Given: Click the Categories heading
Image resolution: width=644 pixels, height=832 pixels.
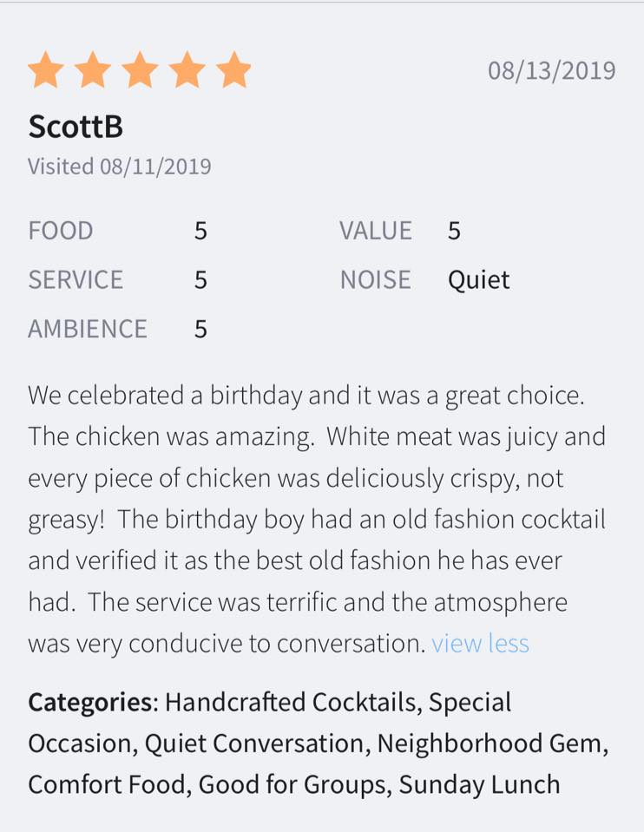Looking at the screenshot, I should (x=90, y=702).
